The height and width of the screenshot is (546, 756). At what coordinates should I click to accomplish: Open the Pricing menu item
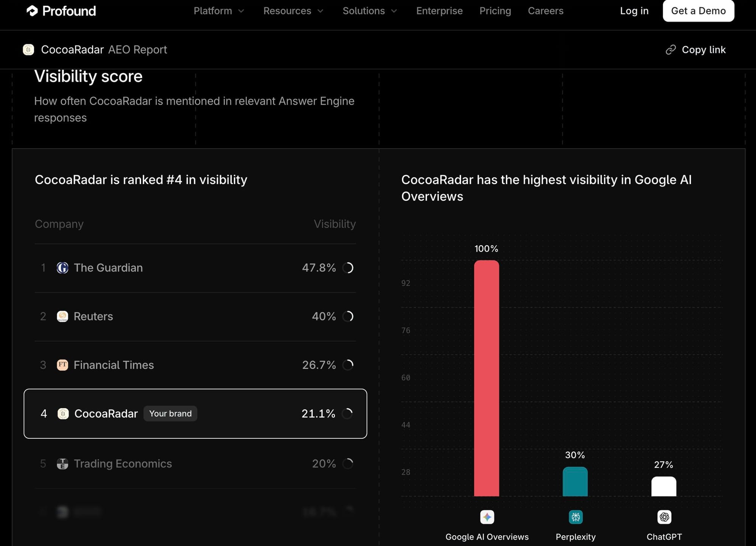tap(495, 11)
